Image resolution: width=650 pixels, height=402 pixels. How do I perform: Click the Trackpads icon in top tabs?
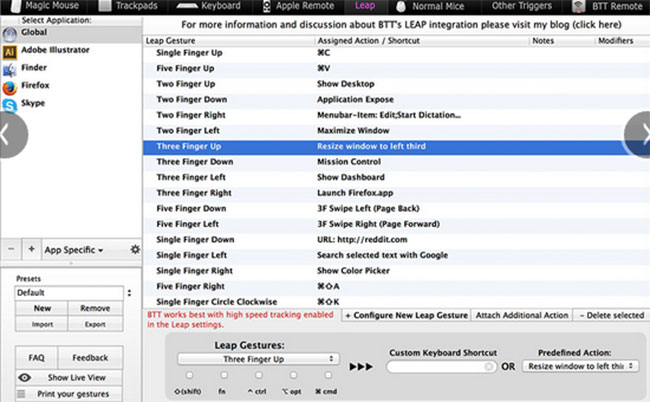[x=105, y=6]
